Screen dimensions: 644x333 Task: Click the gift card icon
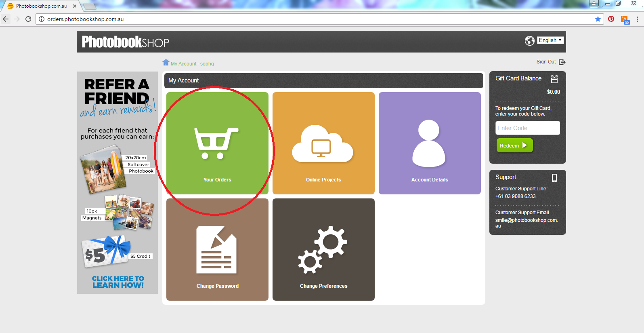coord(554,79)
